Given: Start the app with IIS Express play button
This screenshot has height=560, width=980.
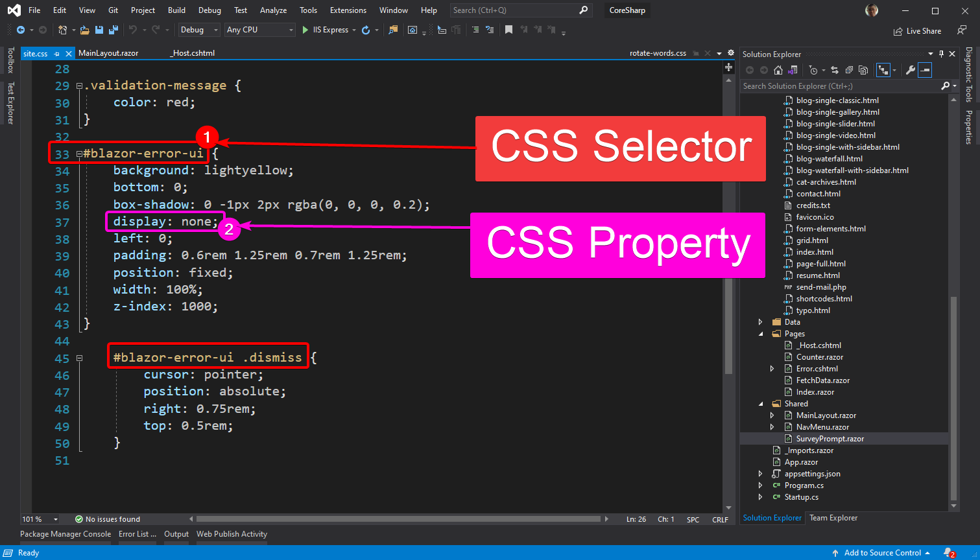Looking at the screenshot, I should tap(305, 30).
